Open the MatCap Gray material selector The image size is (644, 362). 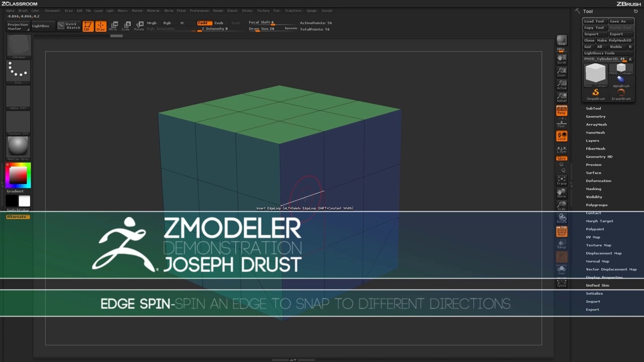coord(19,149)
